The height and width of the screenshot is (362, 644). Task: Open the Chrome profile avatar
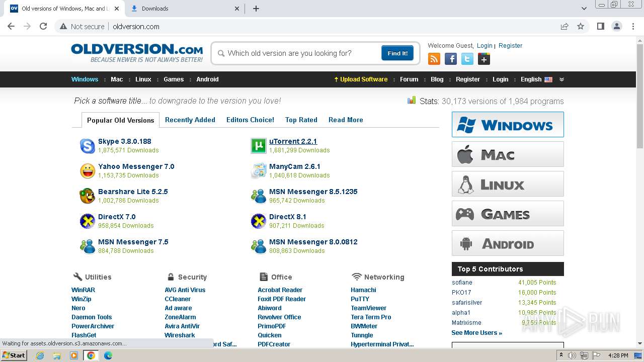pos(616,26)
